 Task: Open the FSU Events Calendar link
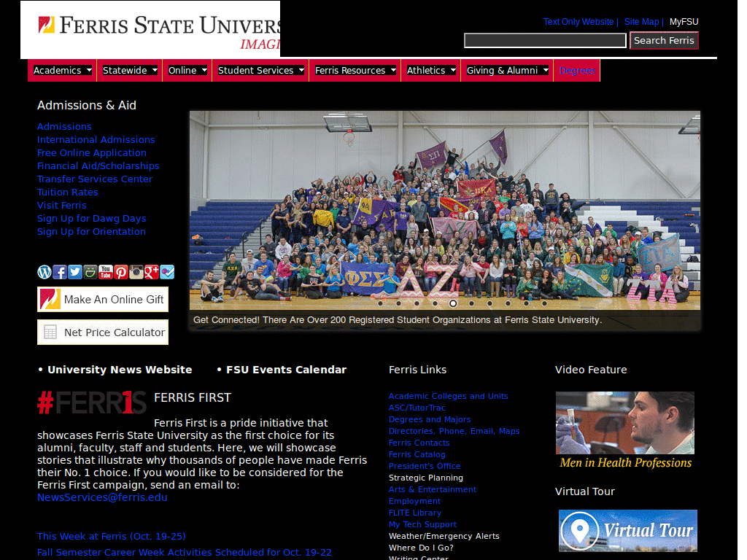tap(286, 370)
